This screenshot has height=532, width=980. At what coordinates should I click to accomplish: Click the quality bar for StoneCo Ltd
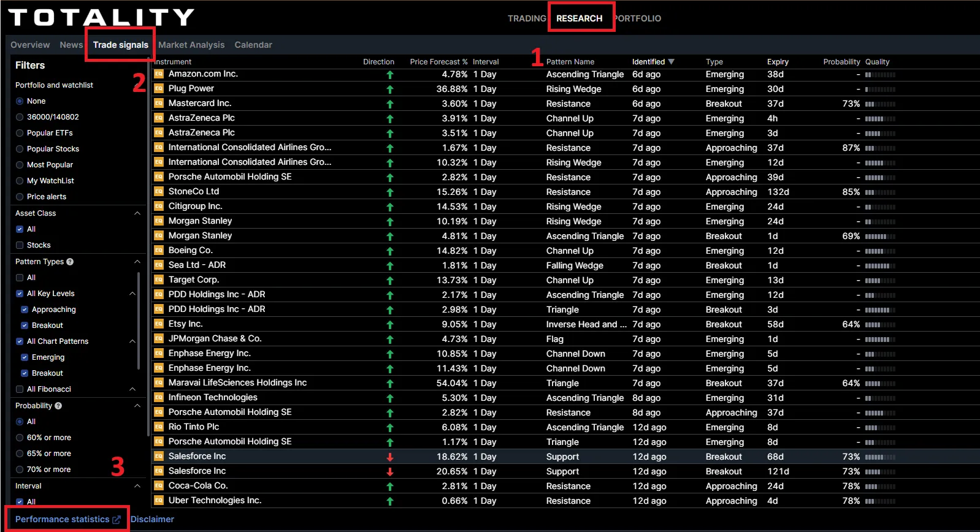click(x=880, y=192)
